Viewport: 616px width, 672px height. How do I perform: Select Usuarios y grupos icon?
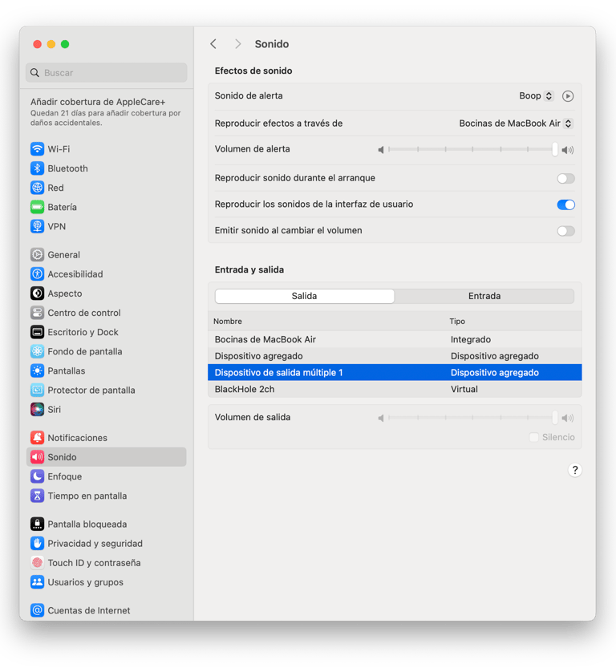tap(37, 582)
